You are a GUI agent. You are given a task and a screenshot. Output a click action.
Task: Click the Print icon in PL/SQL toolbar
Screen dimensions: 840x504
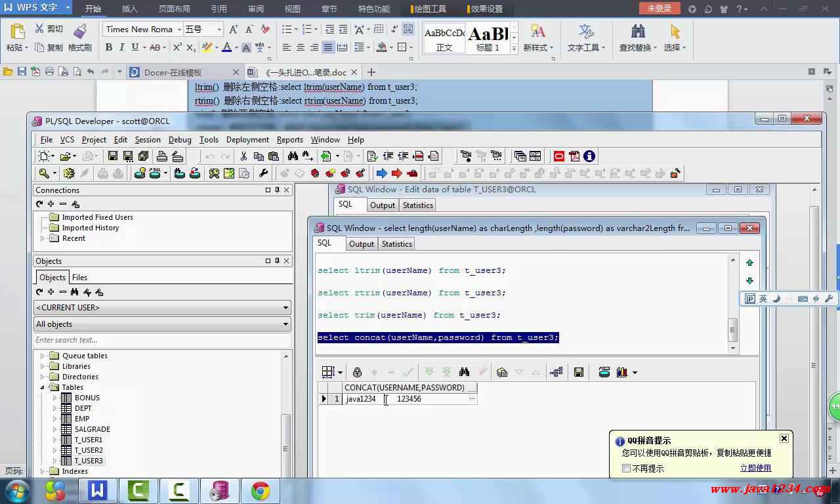161,156
